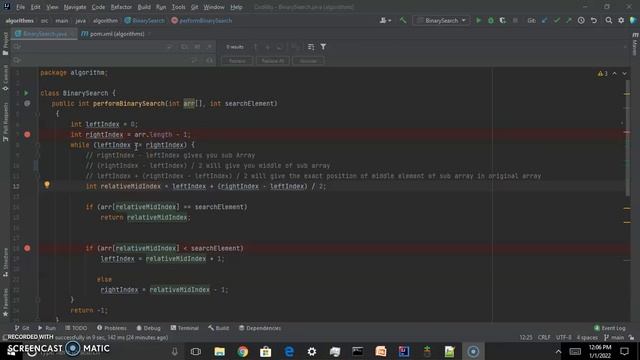Click the CRLF line separator in status bar
The width and height of the screenshot is (640, 360).
(544, 338)
